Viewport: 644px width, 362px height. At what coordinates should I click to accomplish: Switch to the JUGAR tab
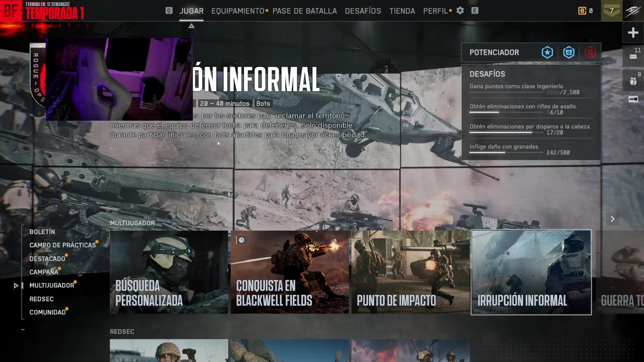point(192,11)
